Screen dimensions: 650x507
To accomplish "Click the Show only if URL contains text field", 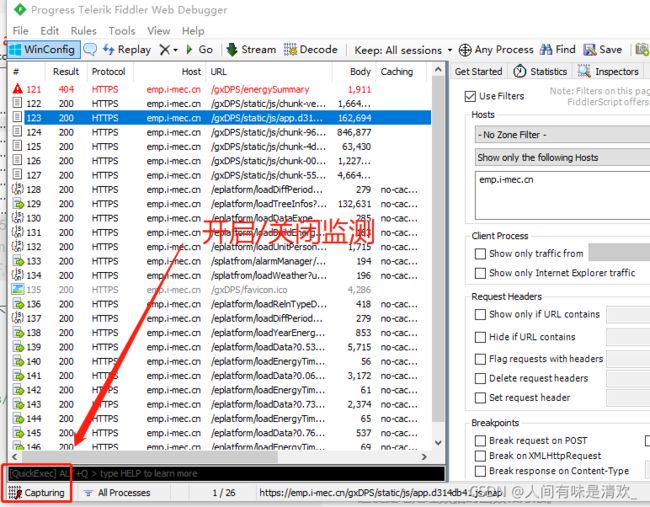I will coord(628,315).
